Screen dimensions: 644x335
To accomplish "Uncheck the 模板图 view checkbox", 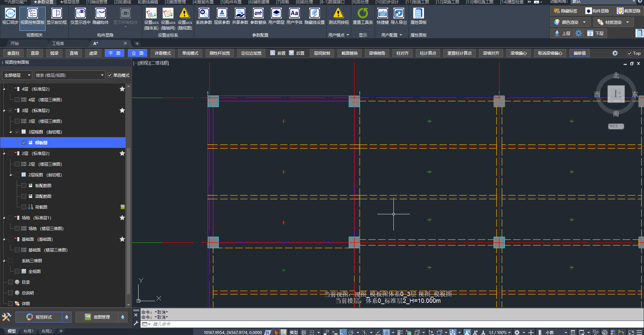I will coord(24,143).
